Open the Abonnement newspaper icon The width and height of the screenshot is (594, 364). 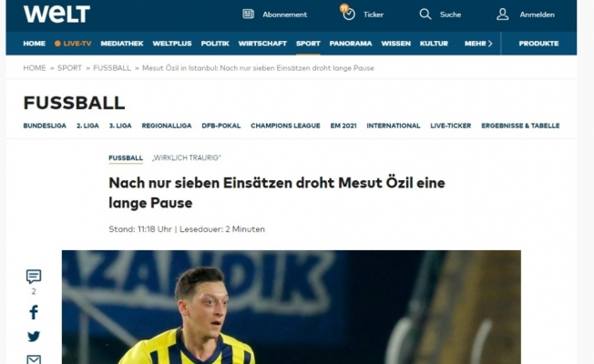[248, 15]
